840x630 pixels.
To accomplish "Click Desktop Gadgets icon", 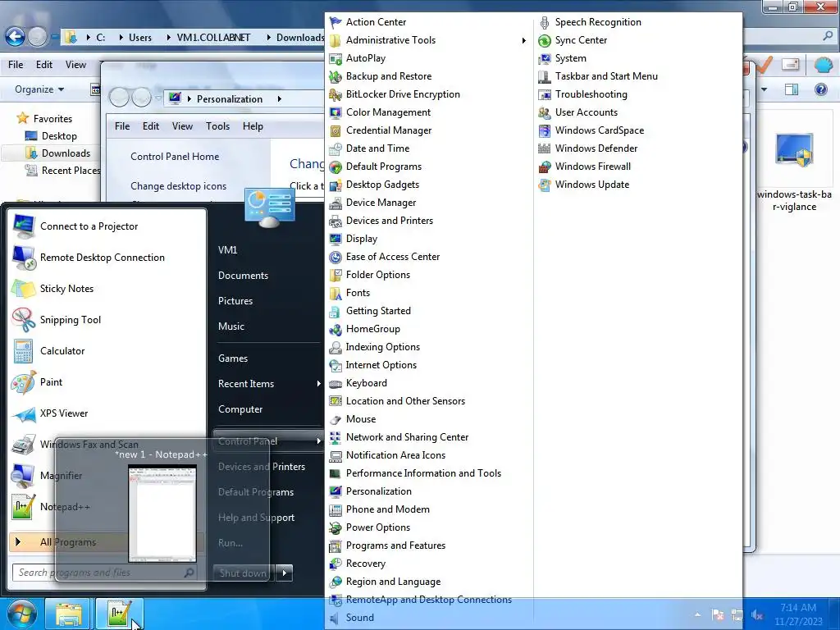I will pos(336,185).
